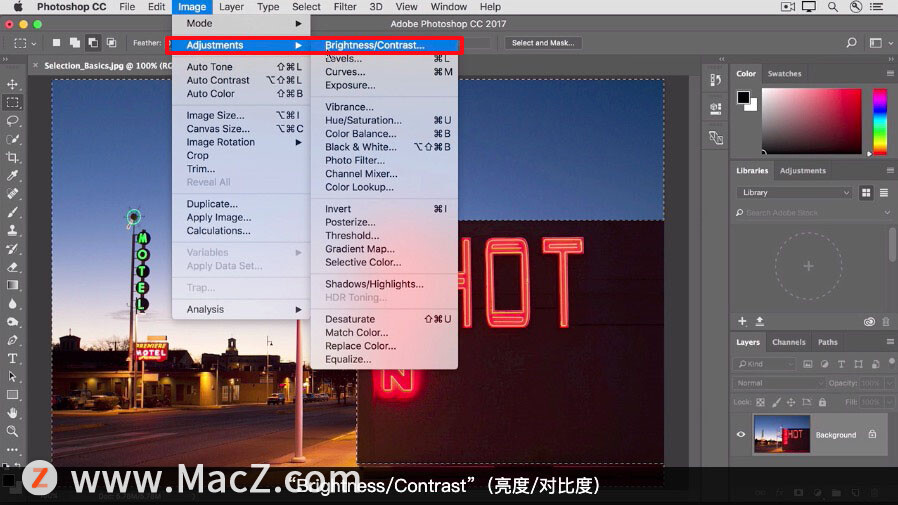Open the workspace switcher dropdown
898x505 pixels.
click(x=880, y=43)
